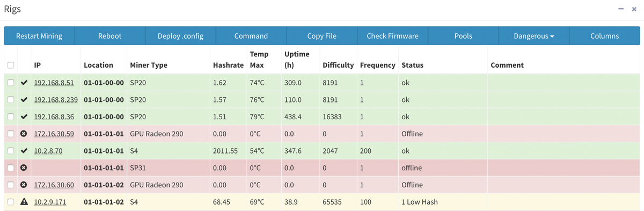Check the box for rig 192.168.8.36
Image resolution: width=644 pixels, height=211 pixels.
pos(11,117)
